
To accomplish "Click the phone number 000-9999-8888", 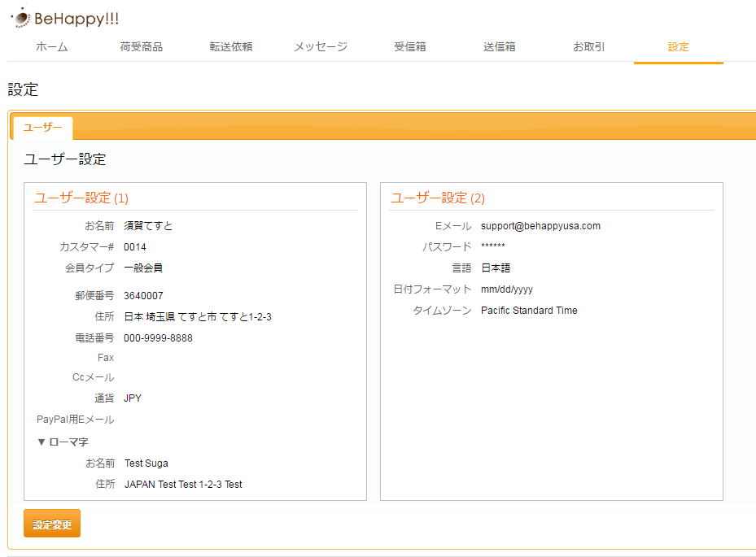I will pos(158,338).
